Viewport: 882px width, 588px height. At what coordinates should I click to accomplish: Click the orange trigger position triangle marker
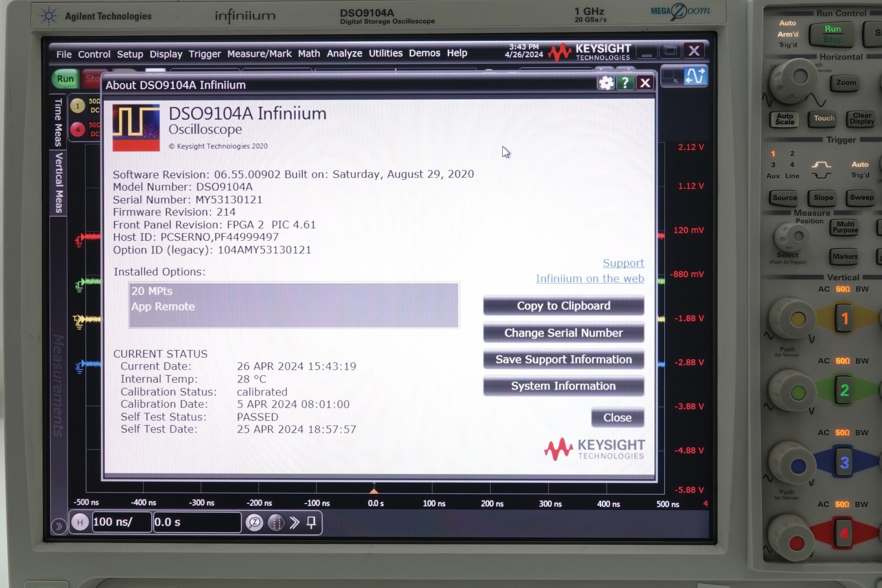tap(374, 490)
